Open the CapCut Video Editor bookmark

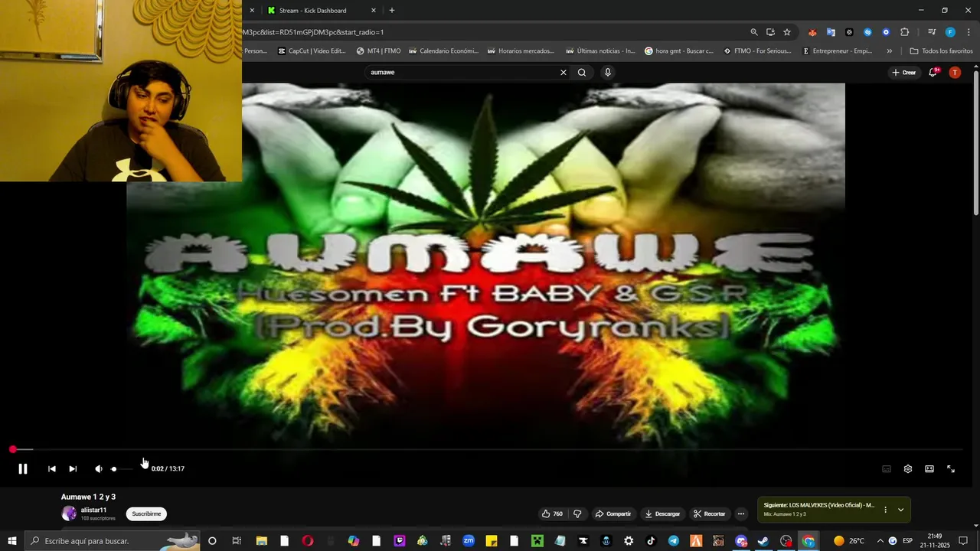point(312,51)
